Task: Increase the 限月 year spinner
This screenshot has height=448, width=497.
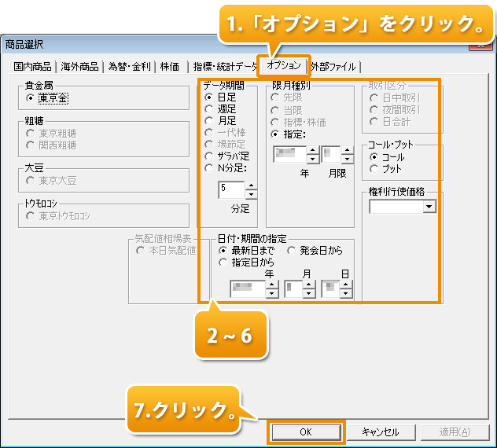Action: tap(312, 150)
